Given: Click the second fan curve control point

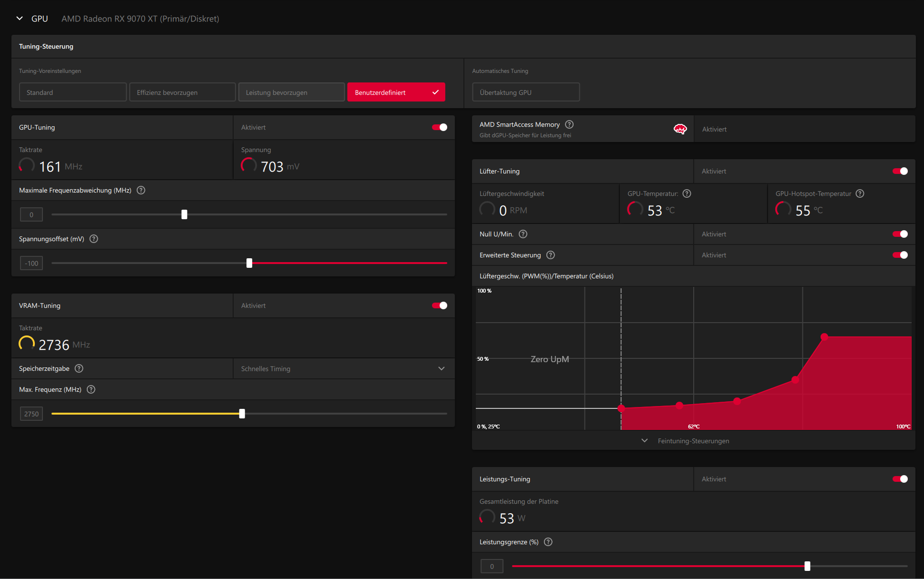Looking at the screenshot, I should click(x=679, y=406).
